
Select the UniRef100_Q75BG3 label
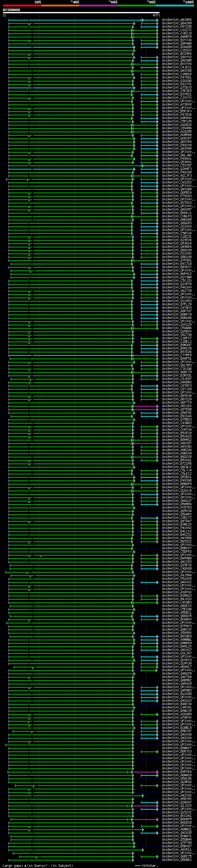[x=177, y=419]
